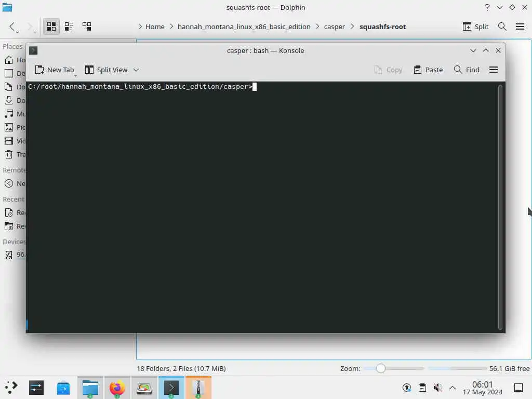Image resolution: width=532 pixels, height=399 pixels.
Task: Open Firefox from taskbar
Action: 117,388
